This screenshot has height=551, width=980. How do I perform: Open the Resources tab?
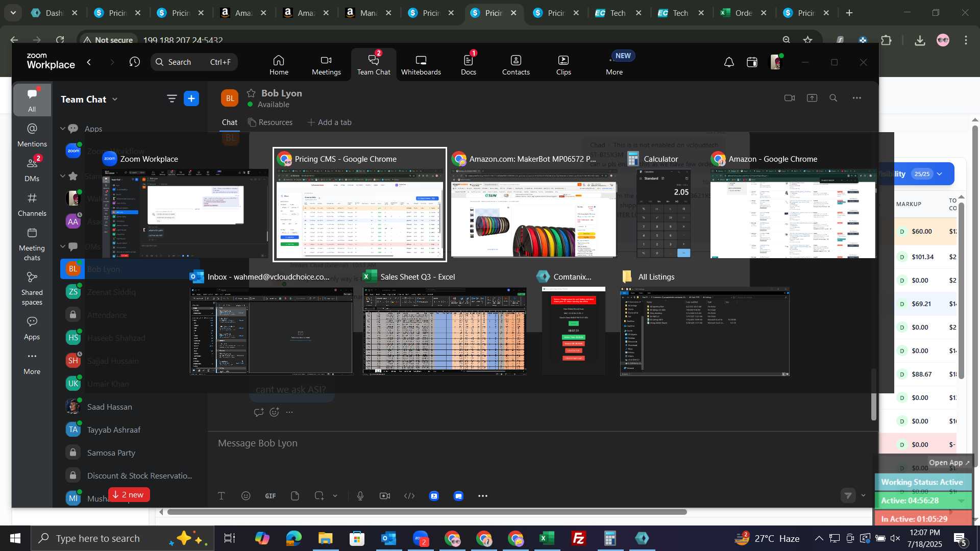click(x=270, y=122)
